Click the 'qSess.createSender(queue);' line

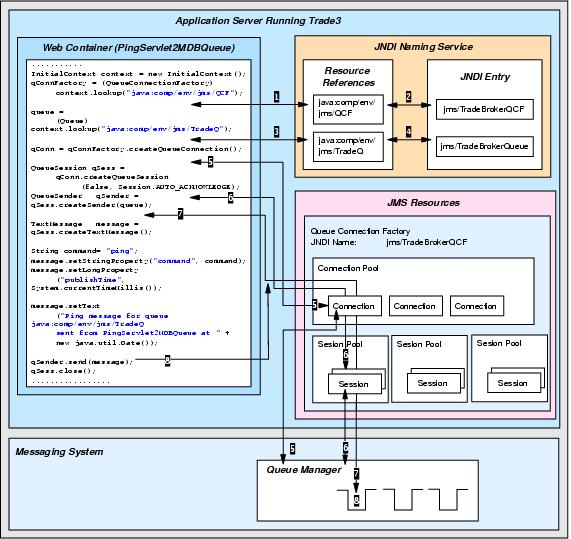pyautogui.click(x=91, y=205)
